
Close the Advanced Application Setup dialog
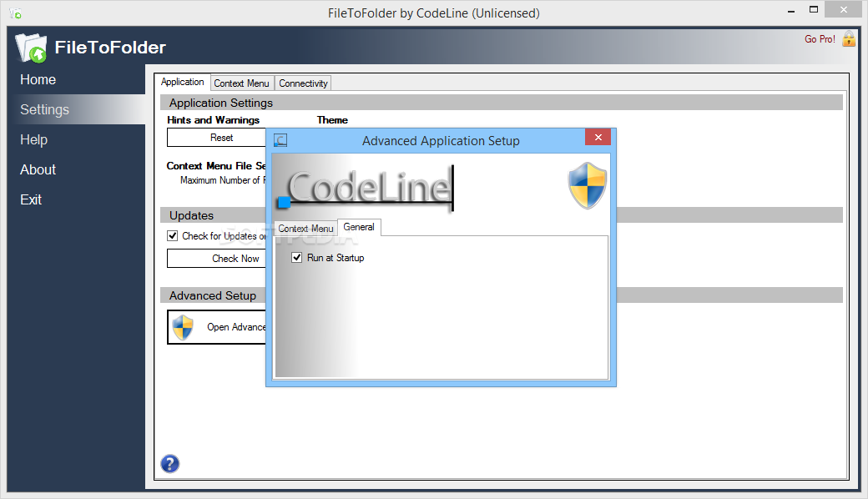(598, 137)
